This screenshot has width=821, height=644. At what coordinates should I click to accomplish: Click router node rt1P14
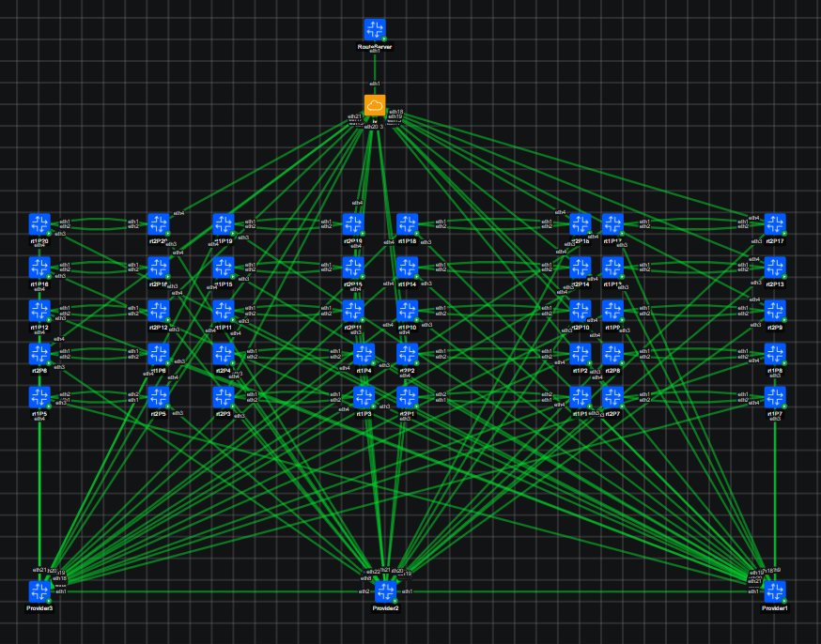coord(408,268)
